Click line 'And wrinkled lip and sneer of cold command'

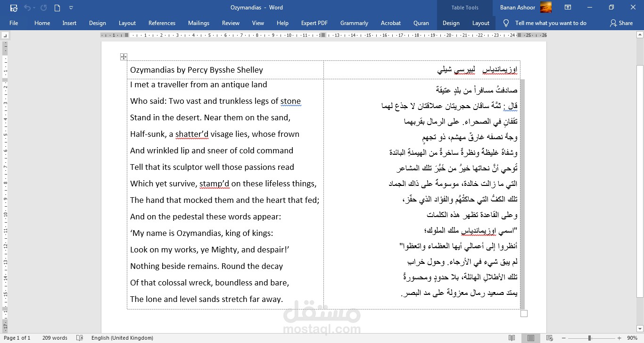212,151
